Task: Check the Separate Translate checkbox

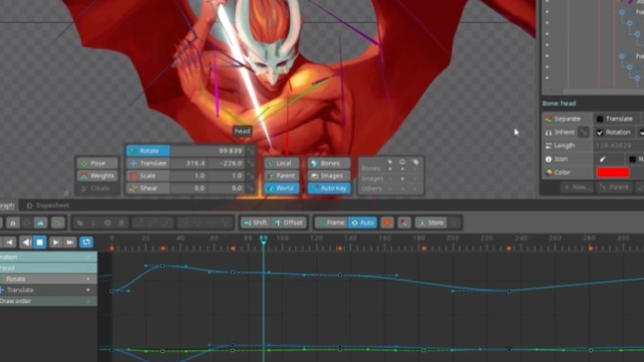Action: pos(599,119)
